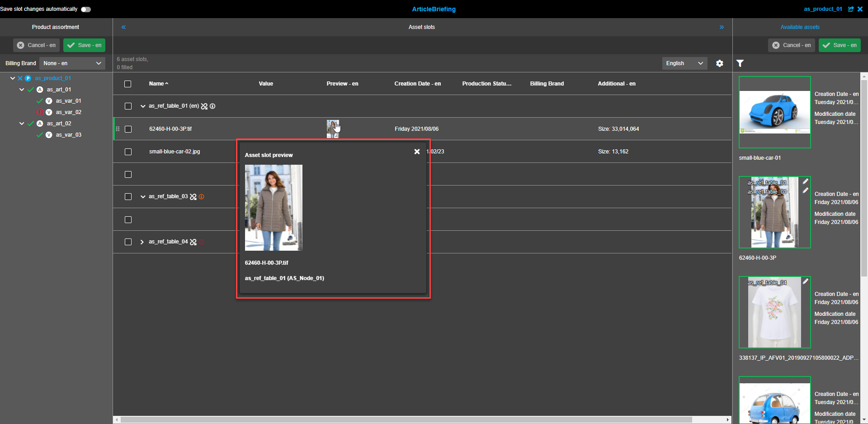
Task: Click the Cancel - en button in Available assets panel
Action: [791, 45]
